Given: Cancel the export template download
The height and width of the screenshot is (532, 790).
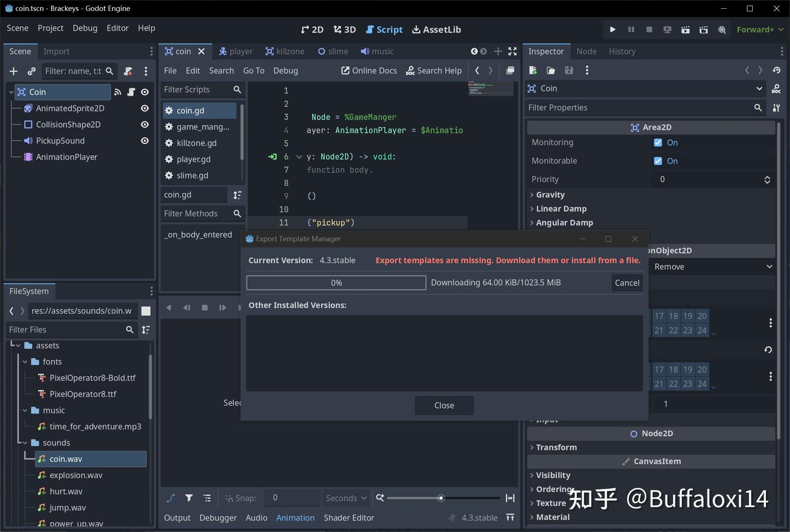Looking at the screenshot, I should tap(627, 282).
